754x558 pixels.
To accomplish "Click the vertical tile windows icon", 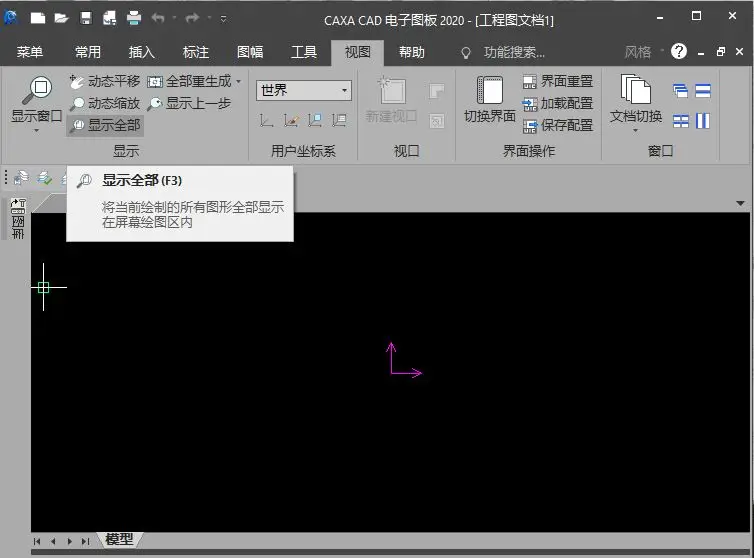I will coord(703,121).
